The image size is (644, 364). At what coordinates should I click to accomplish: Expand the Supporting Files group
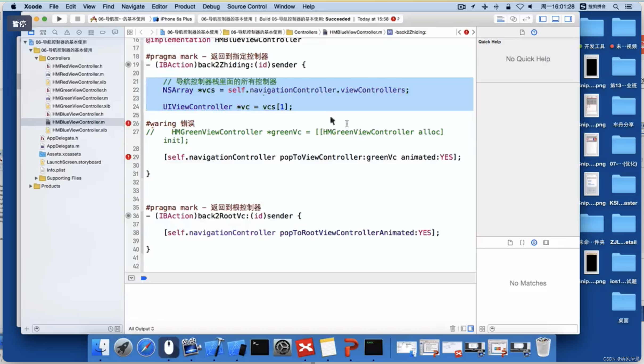(36, 178)
